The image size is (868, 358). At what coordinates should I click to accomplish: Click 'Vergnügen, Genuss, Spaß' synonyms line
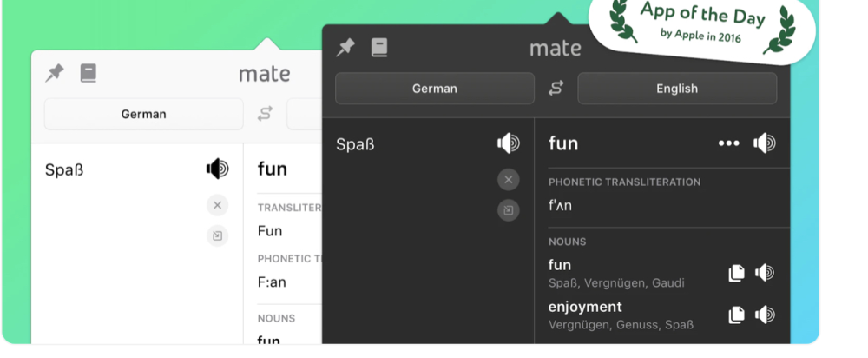(x=621, y=325)
